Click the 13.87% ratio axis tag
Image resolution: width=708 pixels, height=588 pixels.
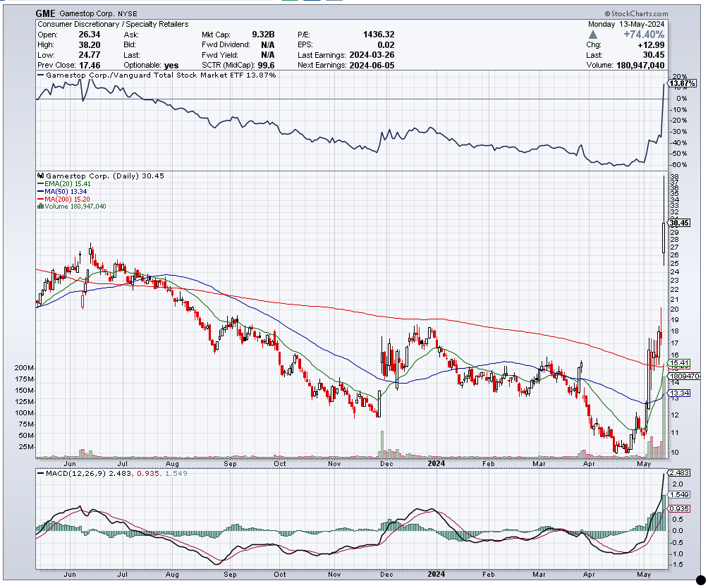pyautogui.click(x=682, y=83)
